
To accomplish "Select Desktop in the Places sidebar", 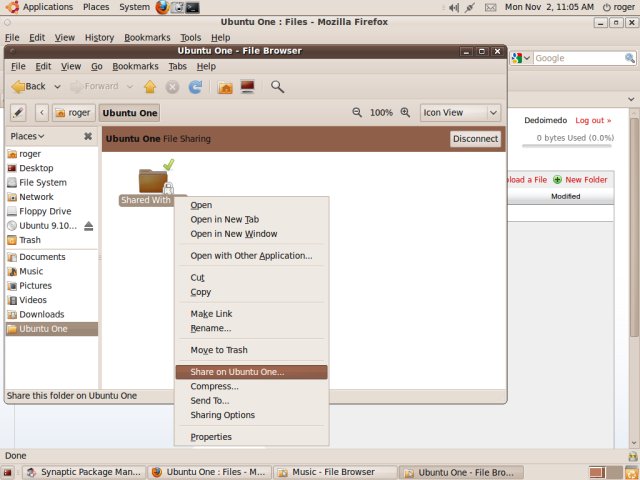I will click(x=52, y=168).
